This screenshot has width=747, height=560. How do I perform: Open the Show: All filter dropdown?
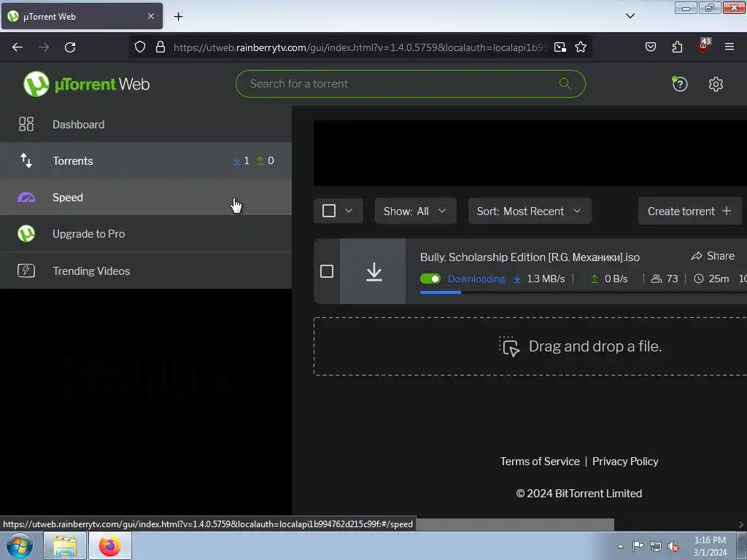click(415, 211)
